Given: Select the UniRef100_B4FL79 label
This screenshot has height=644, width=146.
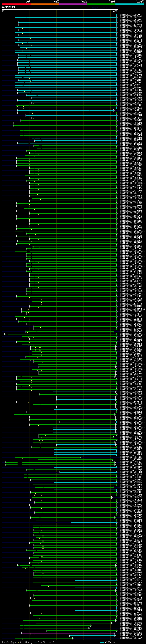Looking at the screenshot, I should click(x=131, y=32).
